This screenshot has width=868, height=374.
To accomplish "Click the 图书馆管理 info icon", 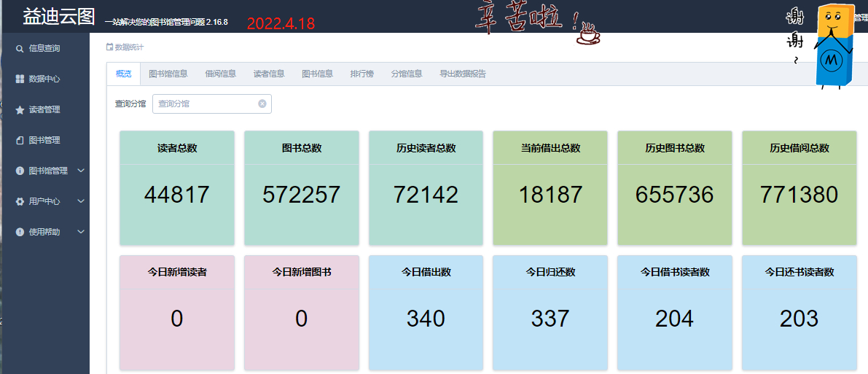I will pyautogui.click(x=20, y=171).
